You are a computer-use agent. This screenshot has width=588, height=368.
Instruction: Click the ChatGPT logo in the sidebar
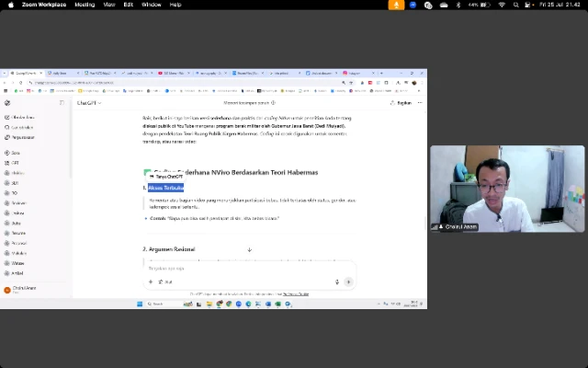7,103
